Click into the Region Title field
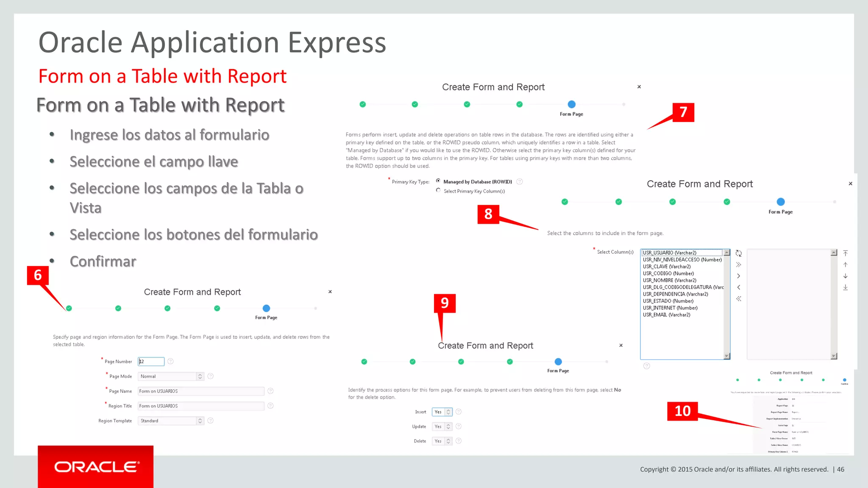The height and width of the screenshot is (488, 868). (201, 406)
